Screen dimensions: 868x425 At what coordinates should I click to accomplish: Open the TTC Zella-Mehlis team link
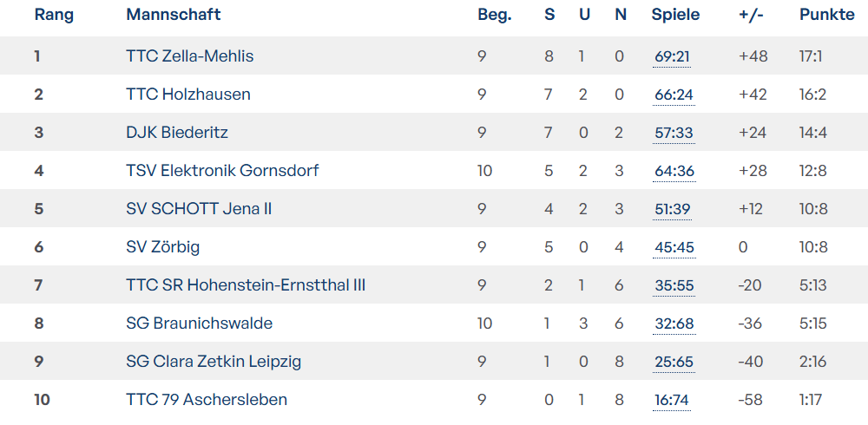tap(189, 56)
